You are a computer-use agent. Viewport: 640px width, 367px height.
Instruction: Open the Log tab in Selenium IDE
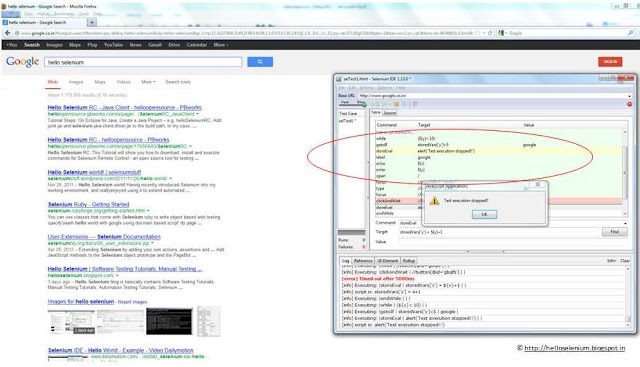coord(345,261)
